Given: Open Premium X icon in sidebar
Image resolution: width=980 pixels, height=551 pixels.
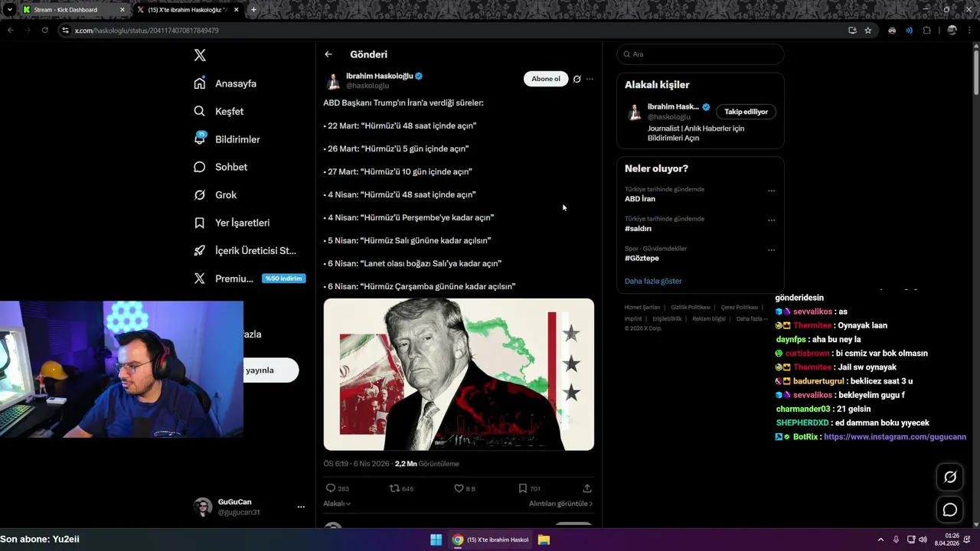Looking at the screenshot, I should [x=200, y=279].
